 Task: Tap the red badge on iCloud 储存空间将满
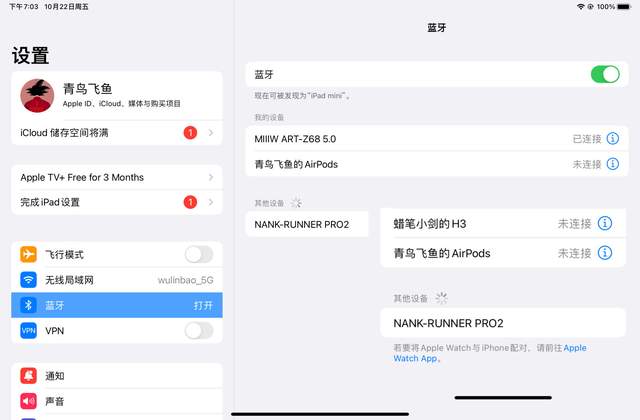coord(190,133)
